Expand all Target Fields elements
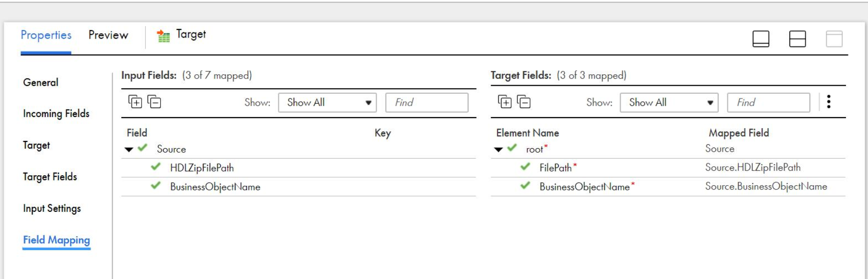Viewport: 868px width, 279px height. pyautogui.click(x=505, y=101)
